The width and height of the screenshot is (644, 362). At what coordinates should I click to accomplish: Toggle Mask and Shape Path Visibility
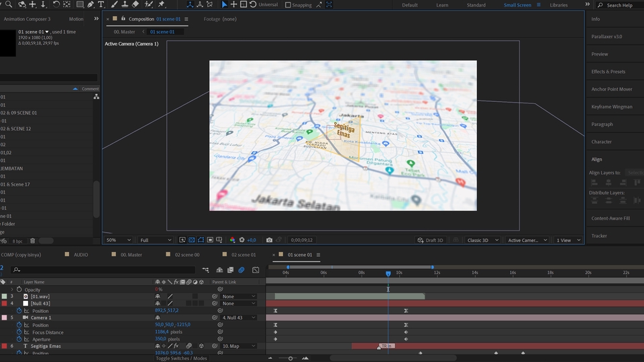(201, 240)
